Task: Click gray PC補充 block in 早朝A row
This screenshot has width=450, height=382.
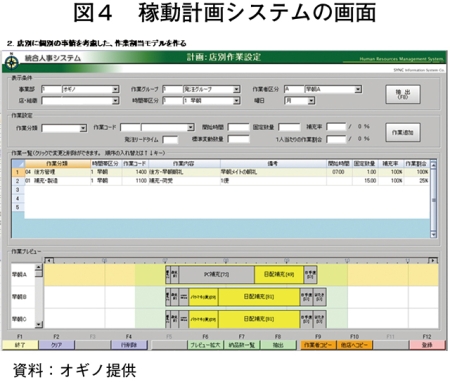Action: click(216, 275)
